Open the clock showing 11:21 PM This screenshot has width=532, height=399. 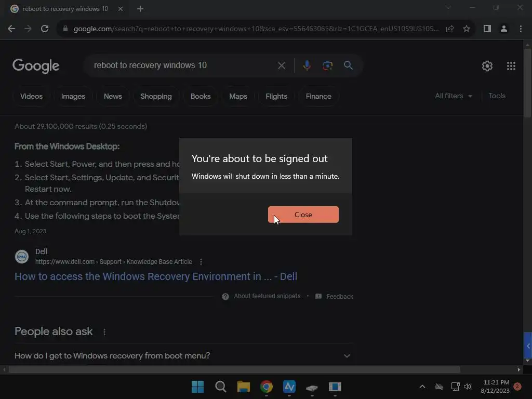pos(495,387)
